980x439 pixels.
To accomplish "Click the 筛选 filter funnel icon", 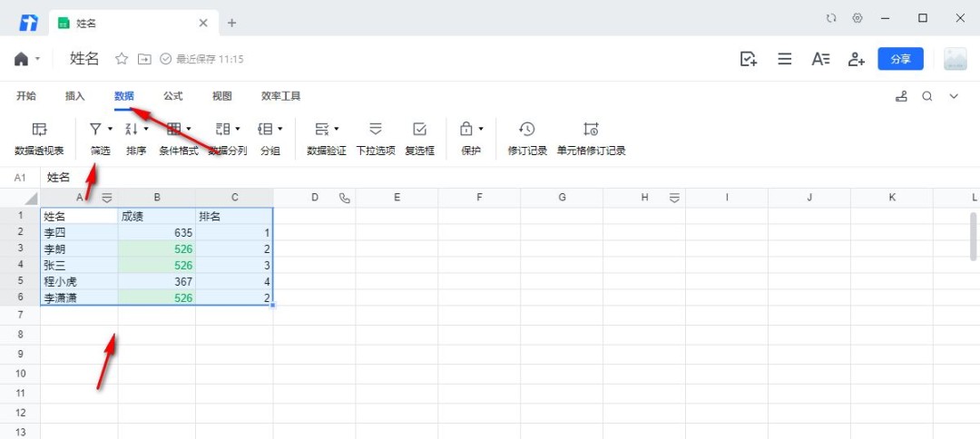I will pos(95,130).
